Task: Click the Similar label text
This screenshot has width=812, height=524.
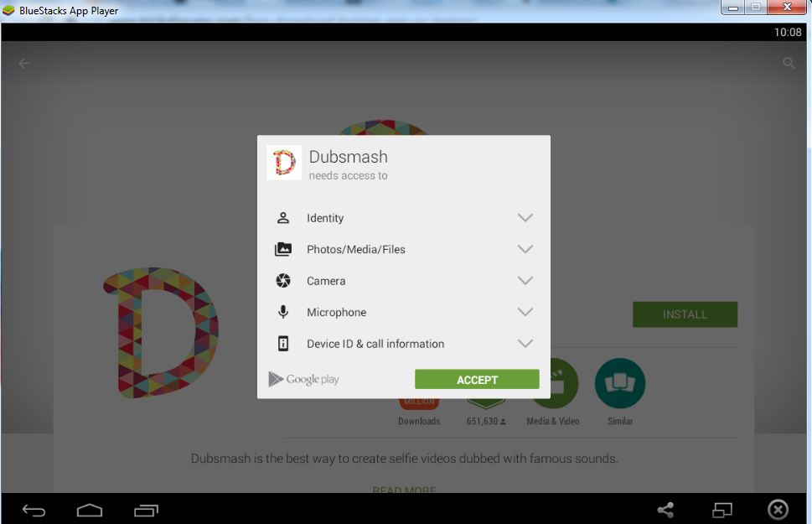Action: [x=620, y=422]
